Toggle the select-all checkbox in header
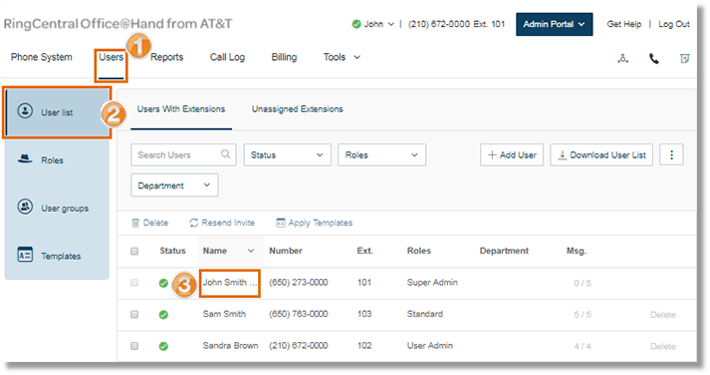 click(134, 251)
